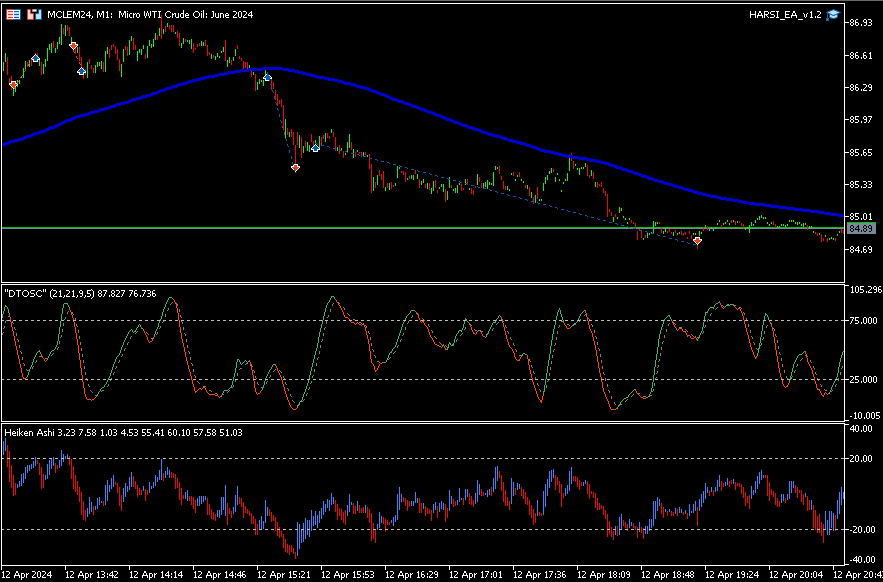
Task: Select the green horizontal price line
Action: [422, 228]
